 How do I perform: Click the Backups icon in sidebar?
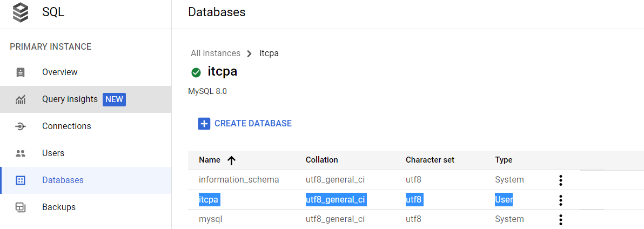pos(21,207)
